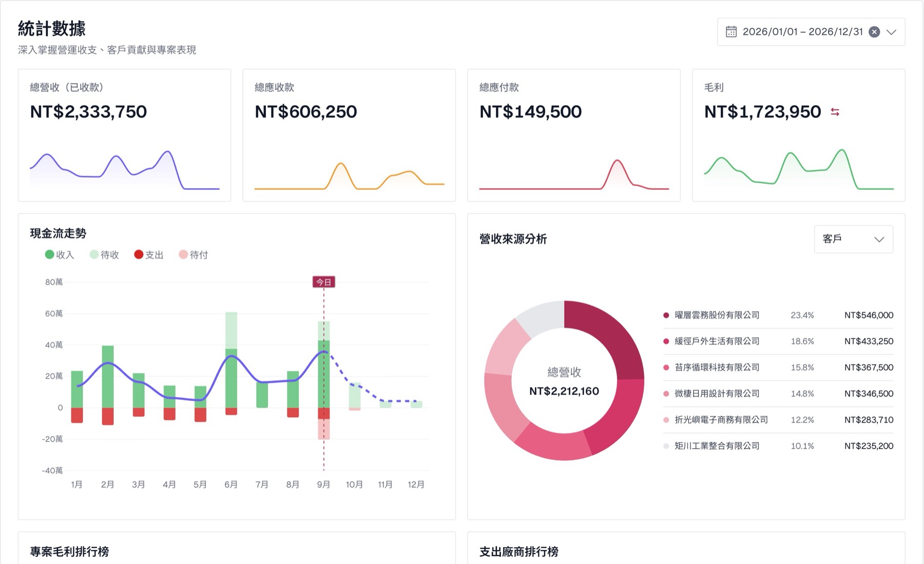Click the calendar icon in date range picker

(x=731, y=32)
